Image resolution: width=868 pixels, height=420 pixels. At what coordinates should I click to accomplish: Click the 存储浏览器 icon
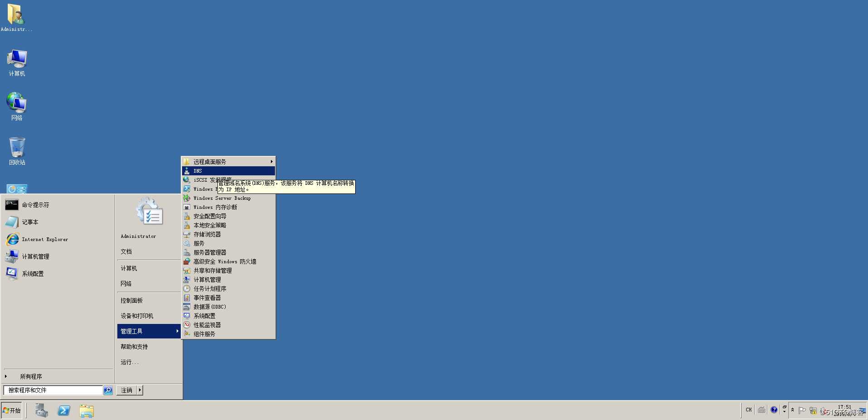[187, 234]
